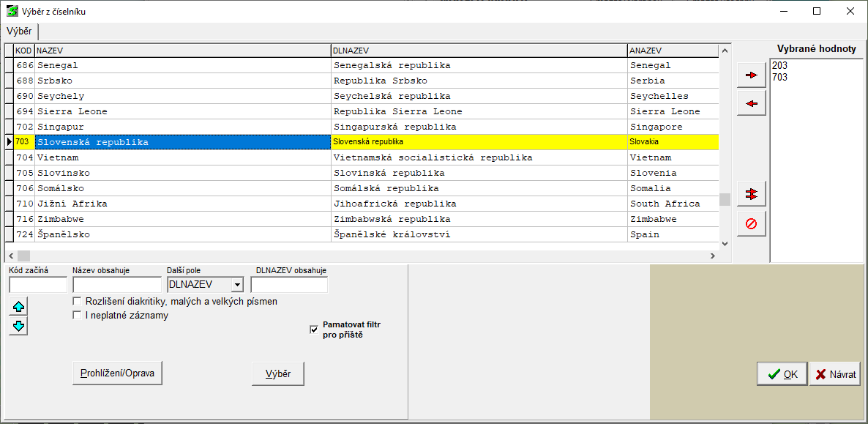The width and height of the screenshot is (868, 424).
Task: Click the double red arrow add-all button
Action: tap(751, 195)
